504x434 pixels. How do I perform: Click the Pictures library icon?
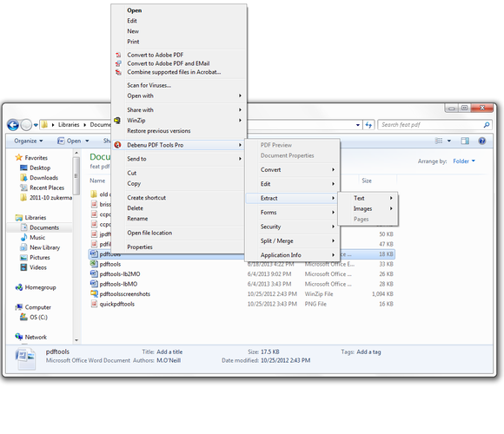pyautogui.click(x=23, y=257)
